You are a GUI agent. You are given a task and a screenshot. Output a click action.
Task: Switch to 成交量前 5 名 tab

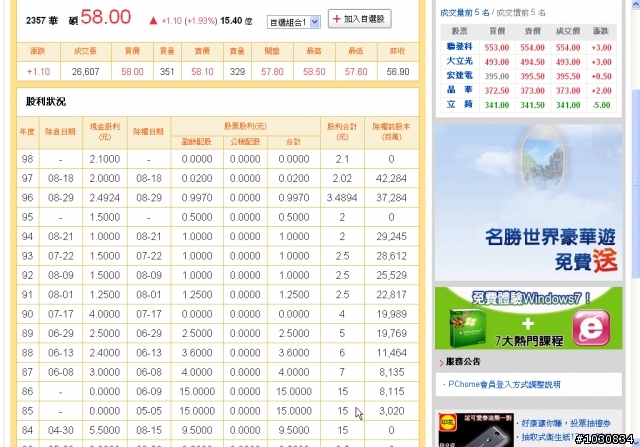pos(464,13)
